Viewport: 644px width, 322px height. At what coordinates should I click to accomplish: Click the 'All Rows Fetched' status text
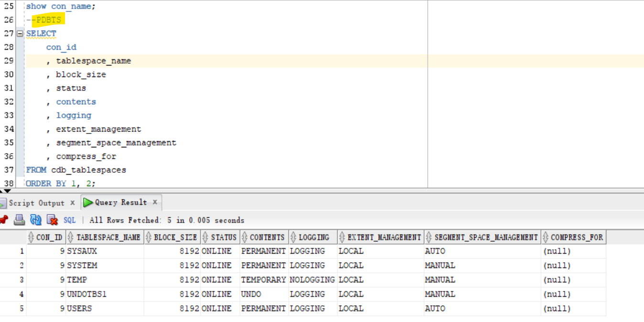point(167,220)
